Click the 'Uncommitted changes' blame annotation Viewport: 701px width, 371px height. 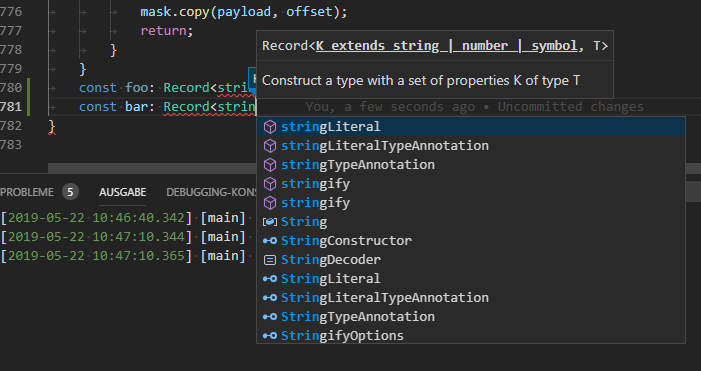pyautogui.click(x=570, y=107)
